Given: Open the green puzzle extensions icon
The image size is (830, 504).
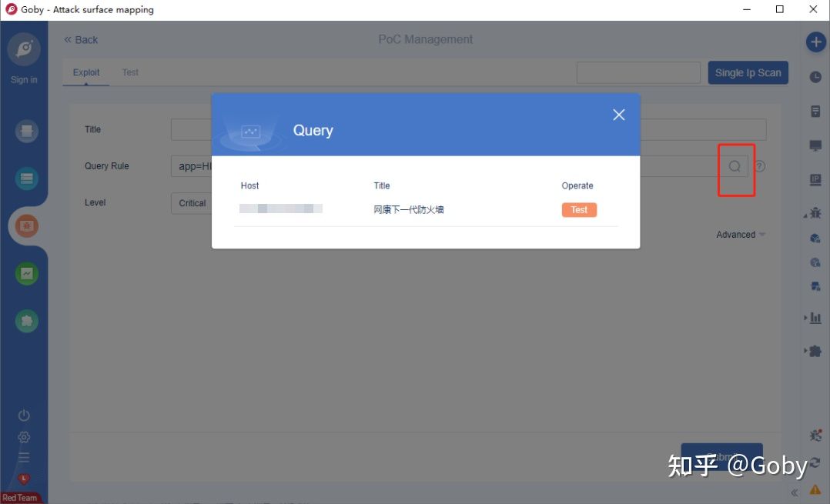Looking at the screenshot, I should pos(26,321).
